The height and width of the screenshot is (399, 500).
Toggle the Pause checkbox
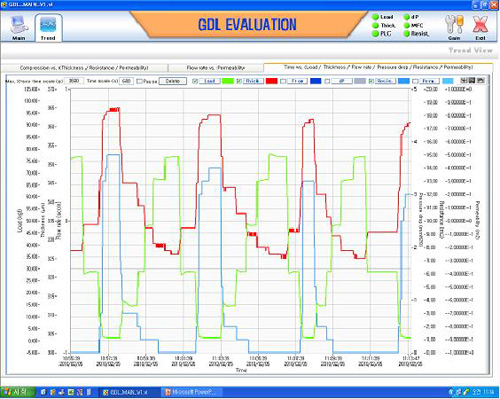[x=140, y=81]
